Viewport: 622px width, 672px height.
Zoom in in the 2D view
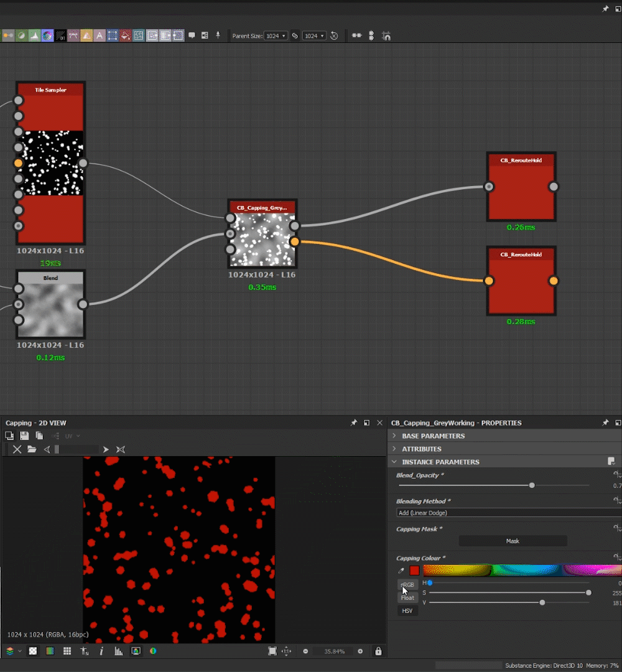point(360,651)
